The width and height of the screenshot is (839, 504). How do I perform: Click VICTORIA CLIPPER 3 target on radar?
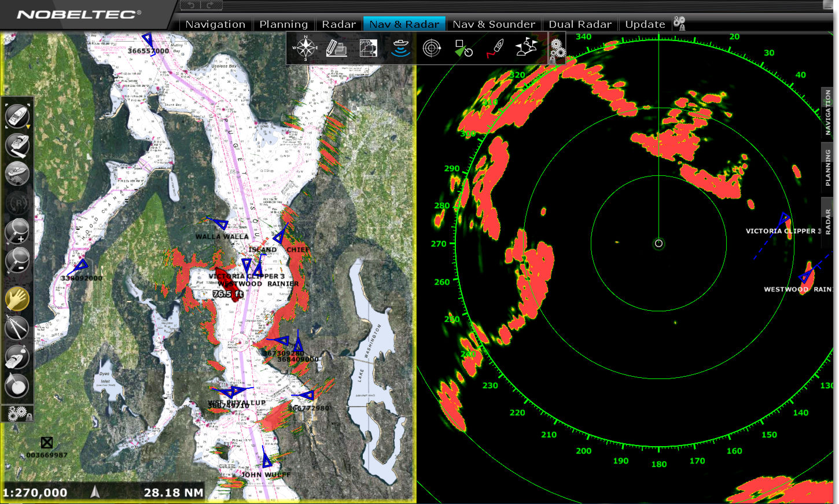(x=783, y=219)
